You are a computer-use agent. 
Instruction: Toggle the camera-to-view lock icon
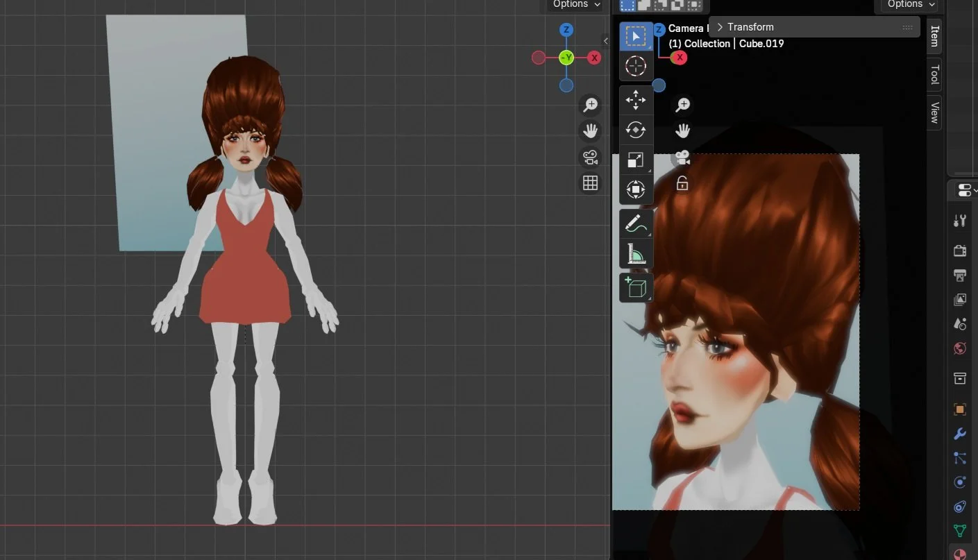coord(682,184)
